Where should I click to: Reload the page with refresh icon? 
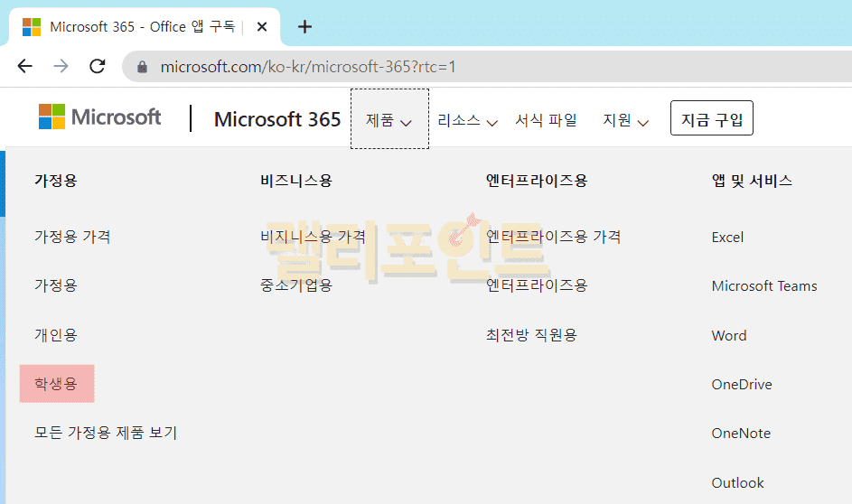(x=97, y=66)
